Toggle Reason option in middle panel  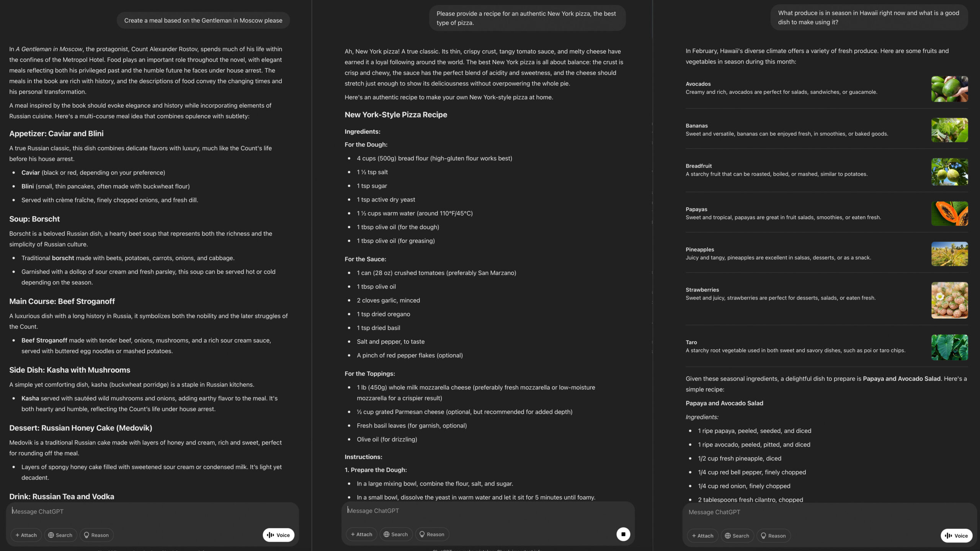point(432,535)
